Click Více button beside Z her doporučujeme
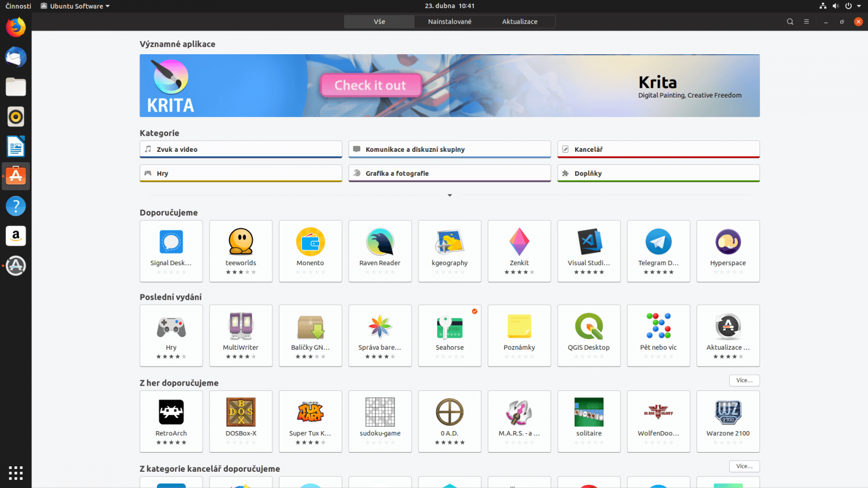 744,381
